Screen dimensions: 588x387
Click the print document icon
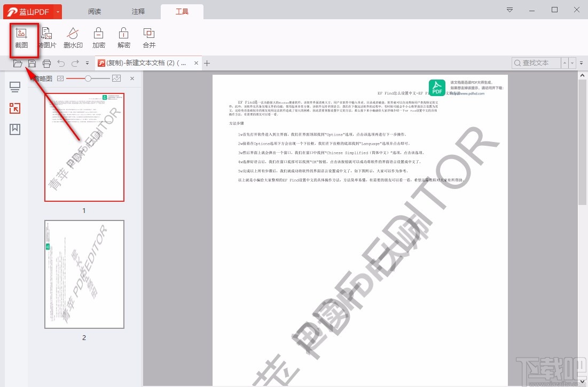point(46,63)
